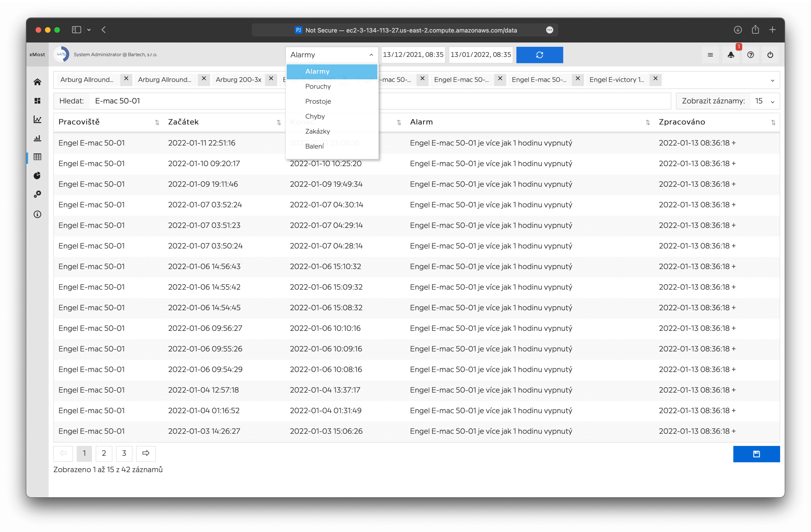
Task: Go to page 3
Action: click(x=124, y=453)
